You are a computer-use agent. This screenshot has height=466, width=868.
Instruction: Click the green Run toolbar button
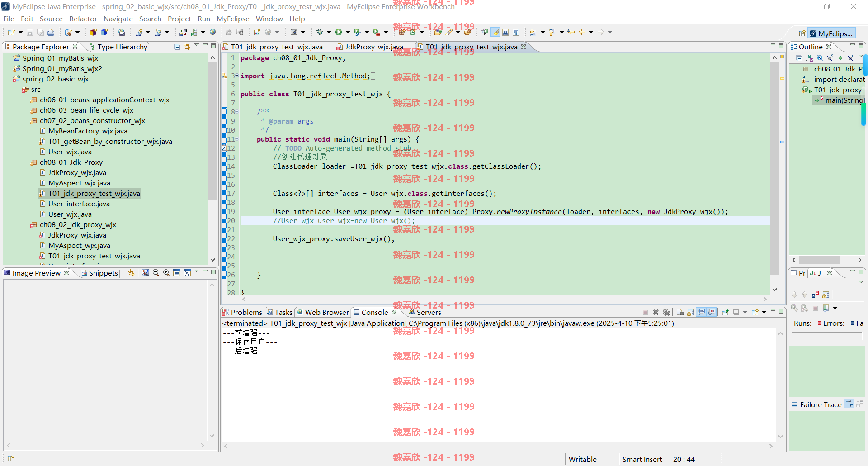coord(339,32)
